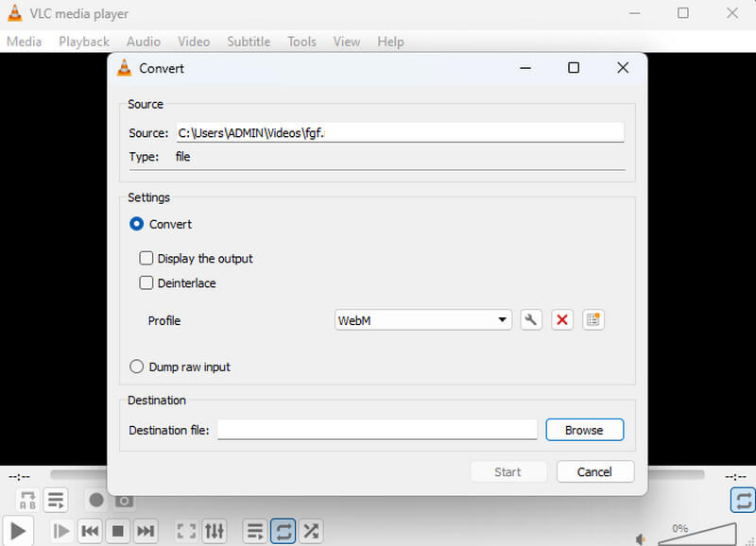Image resolution: width=756 pixels, height=546 pixels.
Task: Mute audio using the speaker icon
Action: 641,538
